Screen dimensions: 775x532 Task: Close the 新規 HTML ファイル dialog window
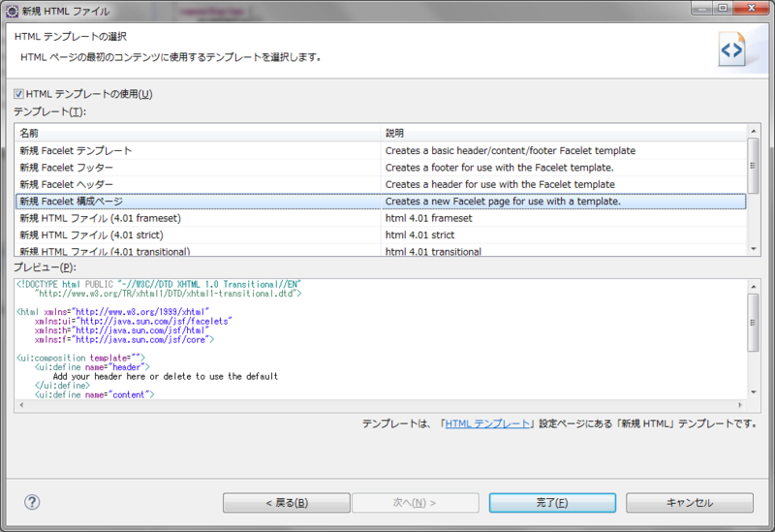[751, 8]
